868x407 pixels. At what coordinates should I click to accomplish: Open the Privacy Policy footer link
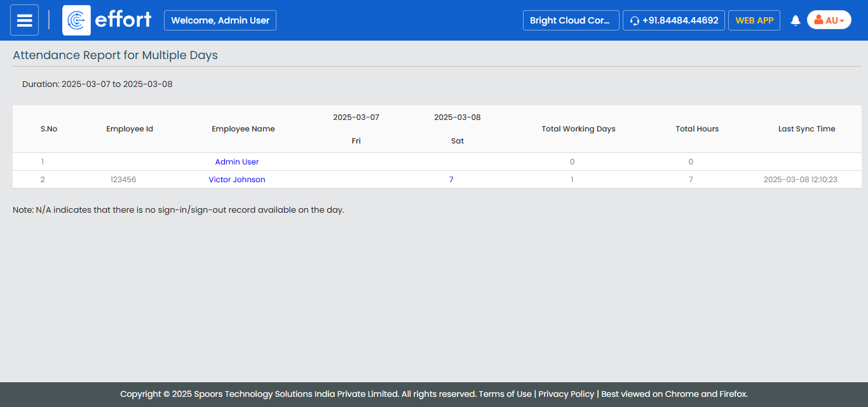tap(566, 394)
